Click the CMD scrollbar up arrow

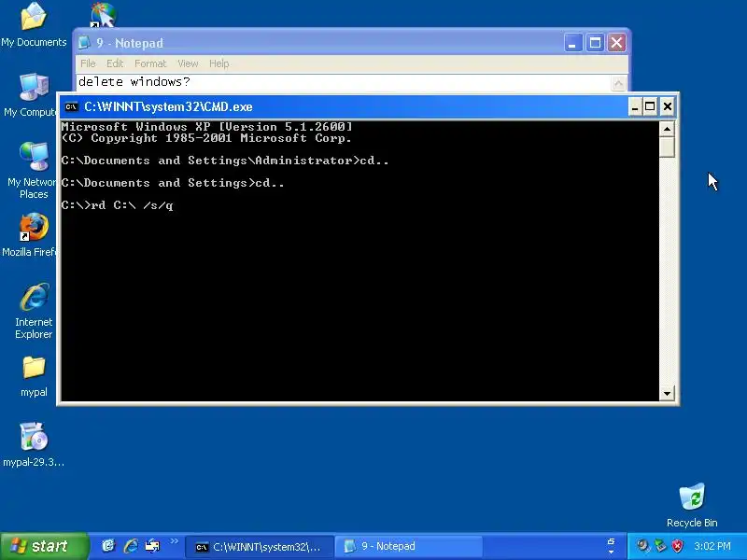667,129
